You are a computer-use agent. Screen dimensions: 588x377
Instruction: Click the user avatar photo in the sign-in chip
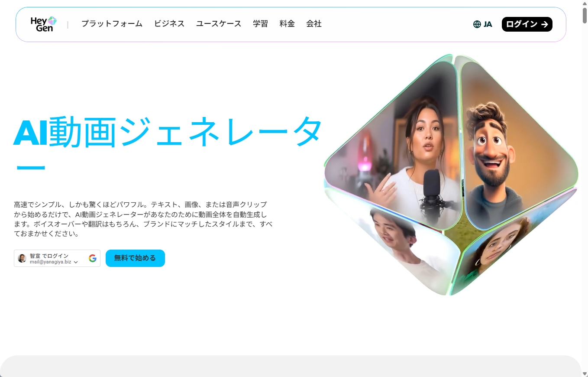tap(22, 258)
